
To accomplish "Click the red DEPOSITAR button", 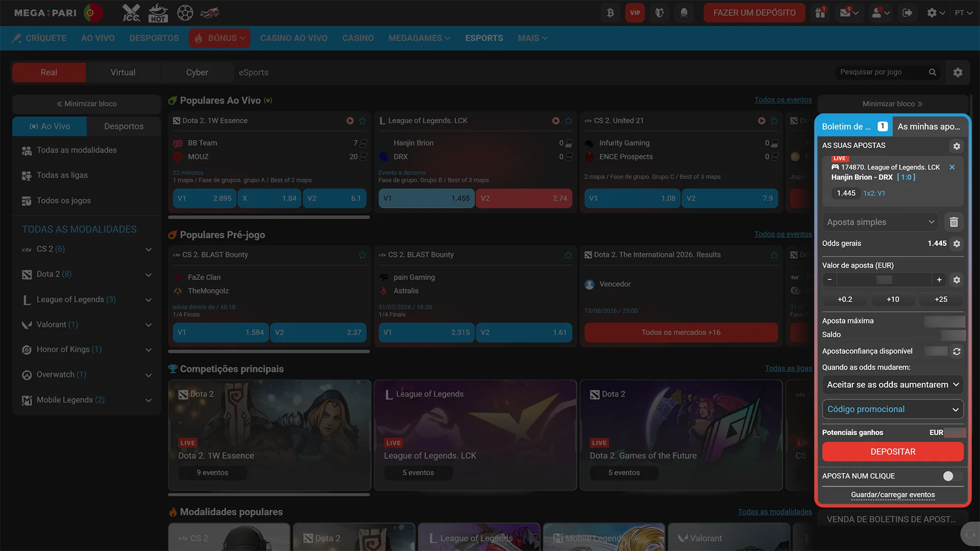I will 893,452.
